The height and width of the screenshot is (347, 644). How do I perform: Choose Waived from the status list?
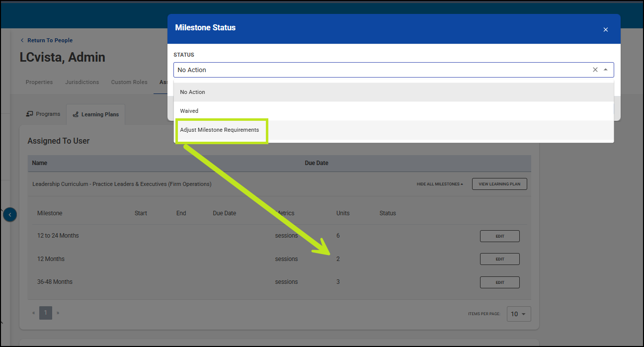(x=189, y=111)
